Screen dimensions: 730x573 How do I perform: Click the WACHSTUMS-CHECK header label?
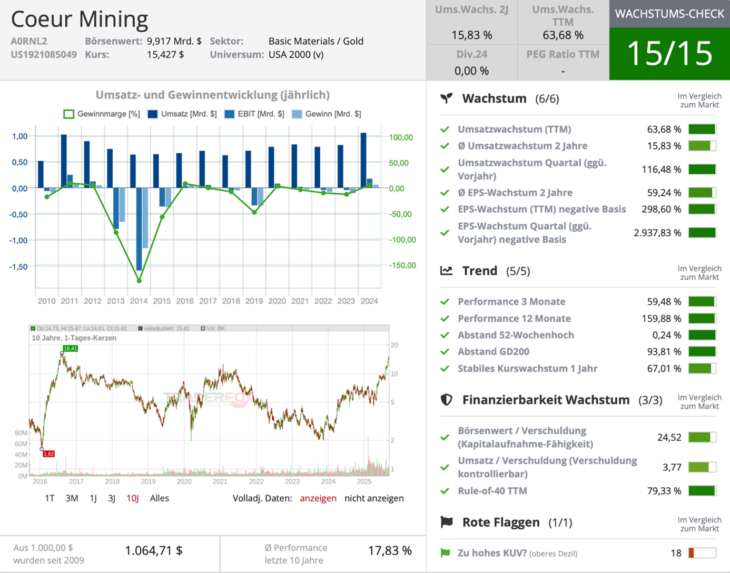pos(669,14)
